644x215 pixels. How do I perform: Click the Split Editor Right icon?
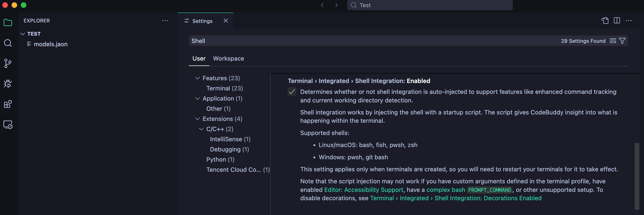(x=617, y=21)
